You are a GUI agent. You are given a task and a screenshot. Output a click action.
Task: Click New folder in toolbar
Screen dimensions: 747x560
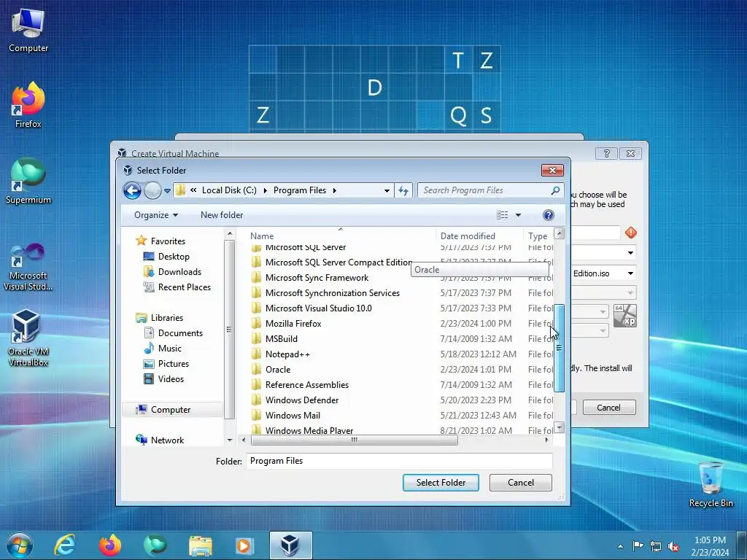coord(222,215)
